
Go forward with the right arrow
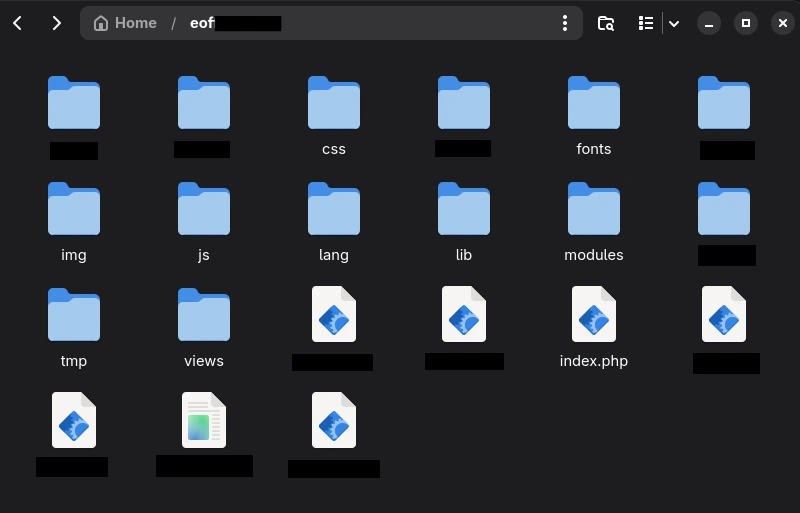pyautogui.click(x=57, y=23)
